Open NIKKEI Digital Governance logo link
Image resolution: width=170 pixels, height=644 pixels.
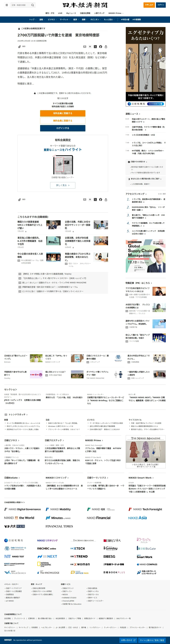tap(23, 509)
